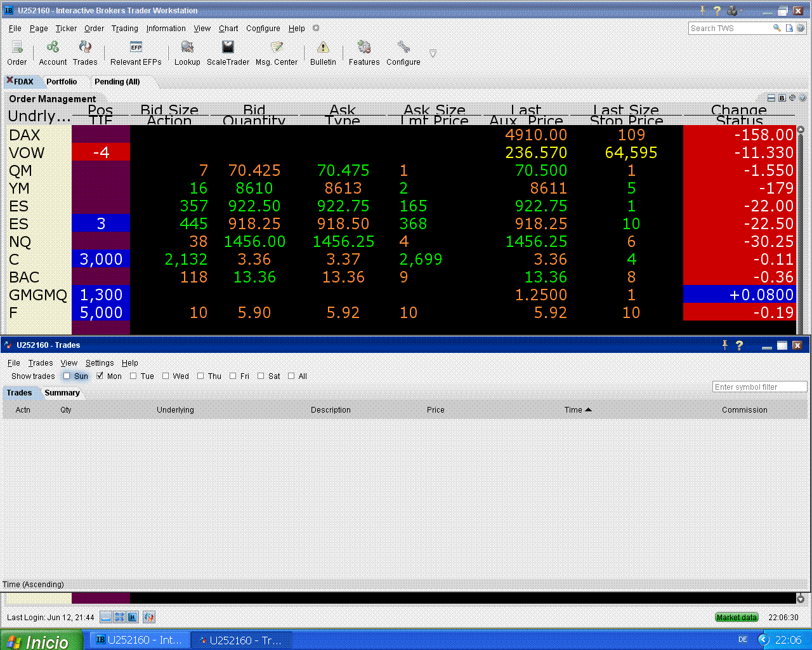The width and height of the screenshot is (812, 650).
Task: Open the Information menu
Action: click(x=166, y=28)
